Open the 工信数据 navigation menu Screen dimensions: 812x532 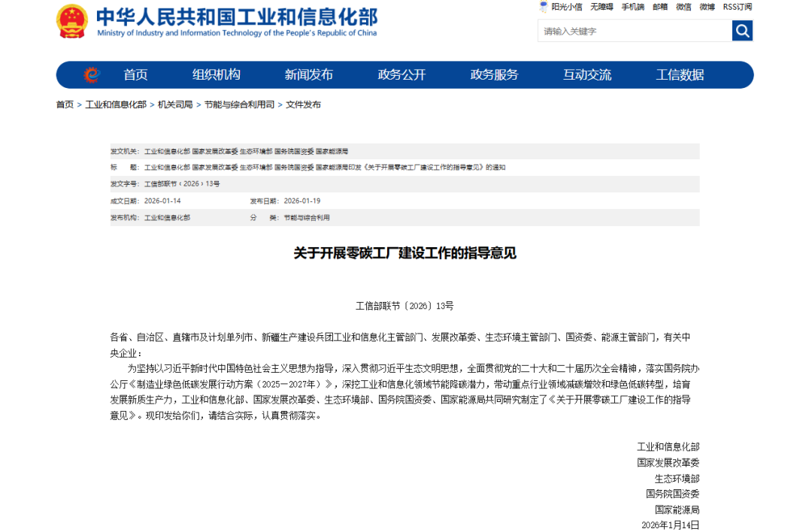pyautogui.click(x=681, y=75)
